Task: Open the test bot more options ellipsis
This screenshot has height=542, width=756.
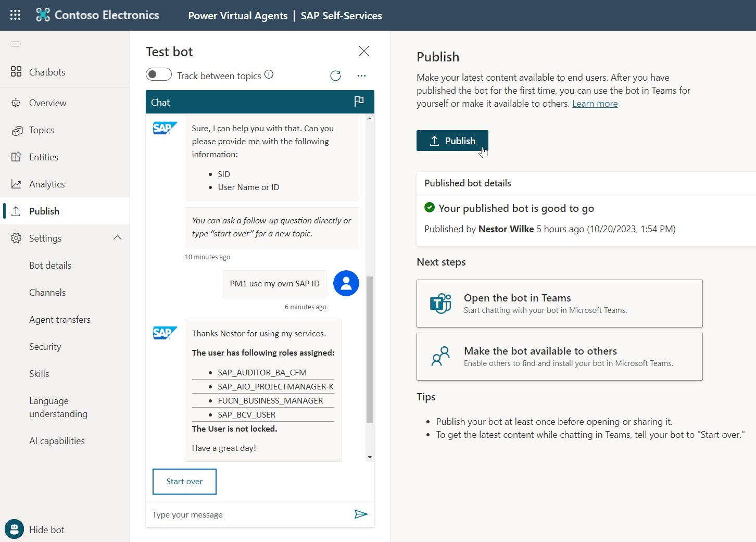Action: [361, 76]
